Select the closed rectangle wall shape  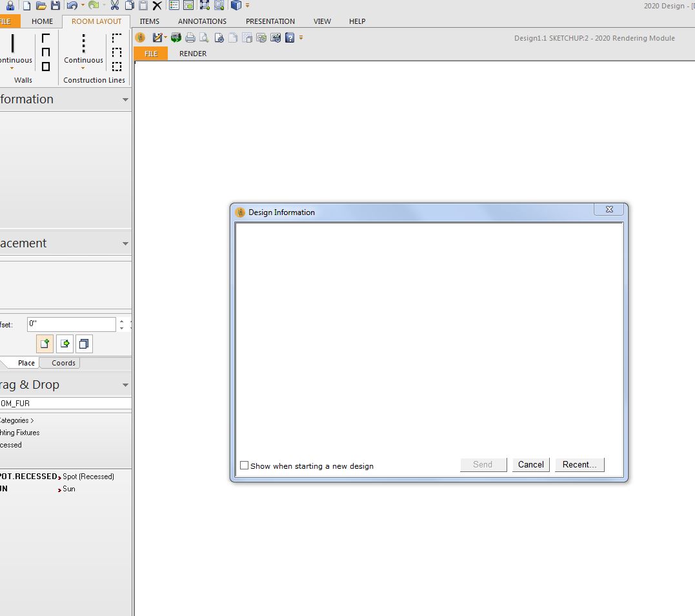[x=46, y=66]
